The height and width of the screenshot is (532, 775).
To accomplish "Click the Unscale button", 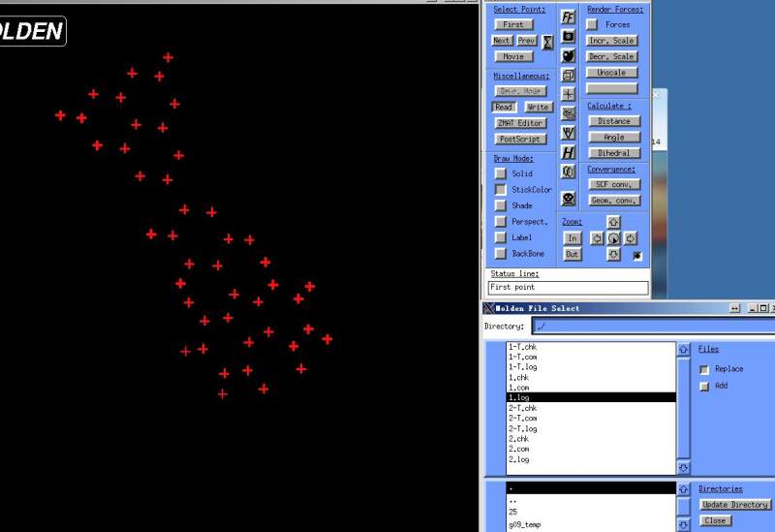I will (x=612, y=72).
